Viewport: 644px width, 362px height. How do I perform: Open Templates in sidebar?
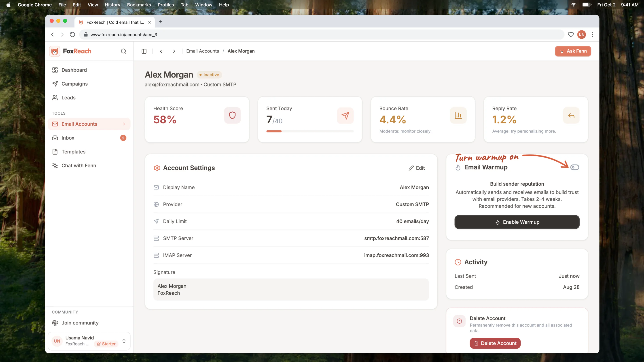[89, 152]
